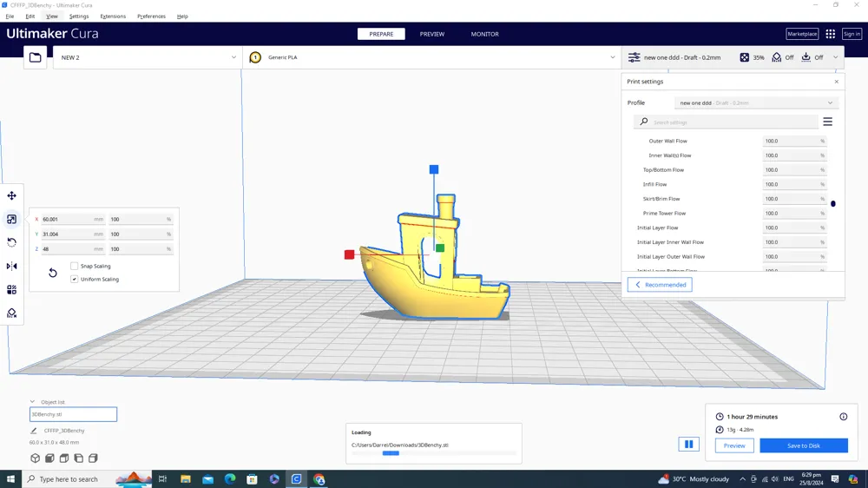The height and width of the screenshot is (488, 868).
Task: Open Microsoft Edge from the taskbar
Action: coord(230,479)
